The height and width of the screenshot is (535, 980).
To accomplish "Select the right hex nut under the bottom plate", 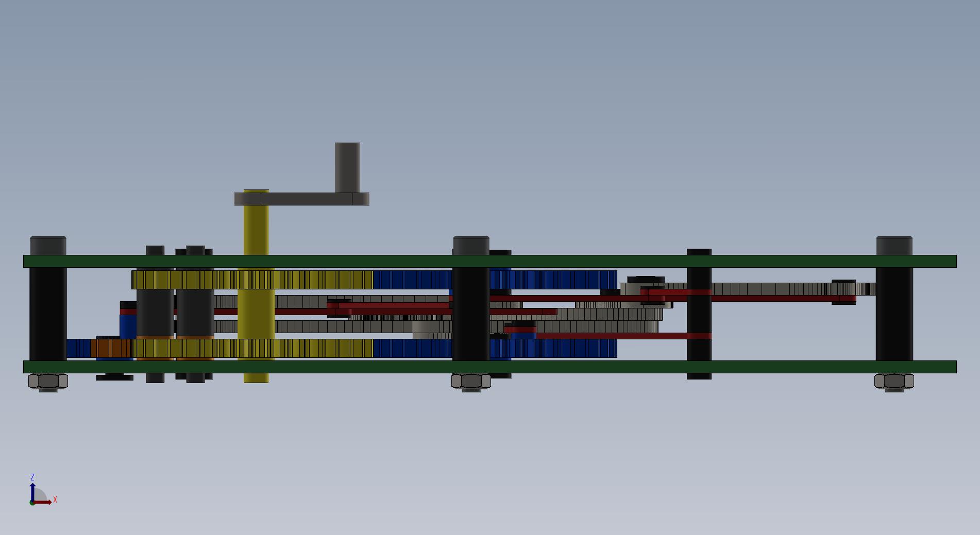I will (x=894, y=382).
